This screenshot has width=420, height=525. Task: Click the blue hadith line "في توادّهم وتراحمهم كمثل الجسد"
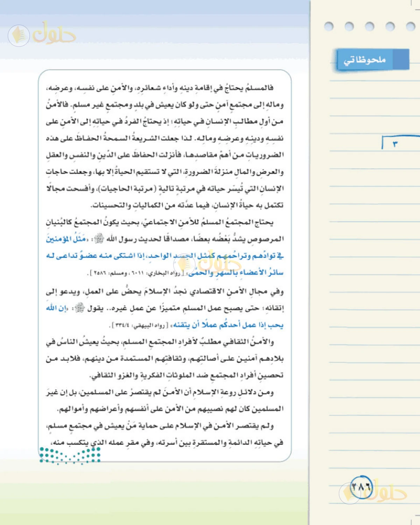[164, 256]
